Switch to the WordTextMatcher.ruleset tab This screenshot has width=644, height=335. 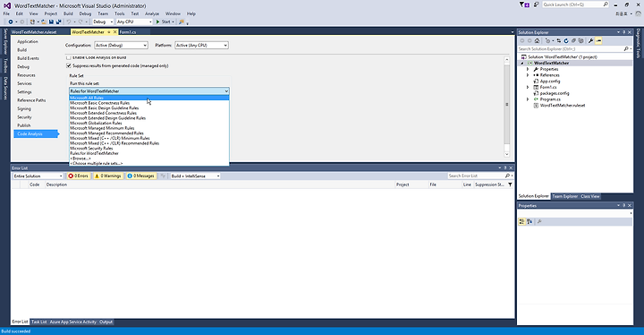tap(34, 32)
